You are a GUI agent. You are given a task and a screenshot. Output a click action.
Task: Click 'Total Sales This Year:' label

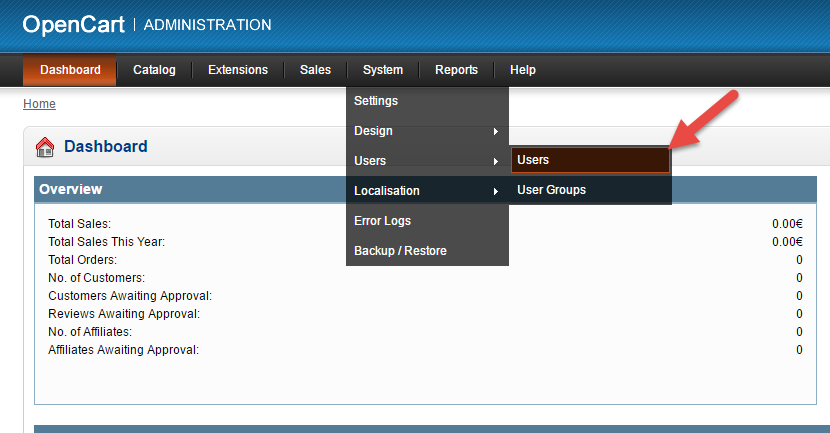coord(106,242)
